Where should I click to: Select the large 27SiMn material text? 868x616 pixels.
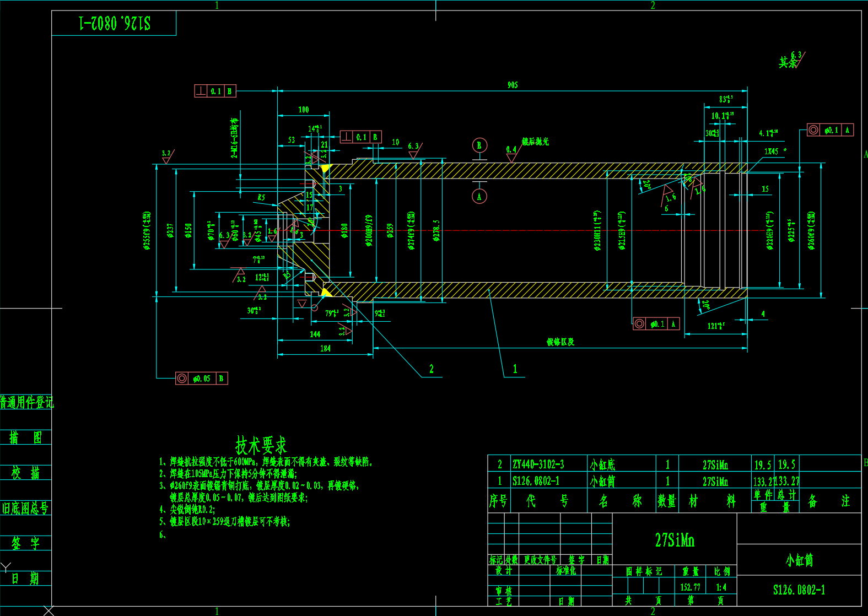coord(675,541)
